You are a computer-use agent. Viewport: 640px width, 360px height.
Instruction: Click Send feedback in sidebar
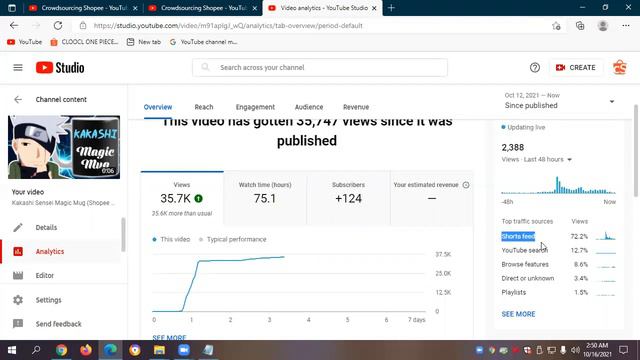(58, 324)
